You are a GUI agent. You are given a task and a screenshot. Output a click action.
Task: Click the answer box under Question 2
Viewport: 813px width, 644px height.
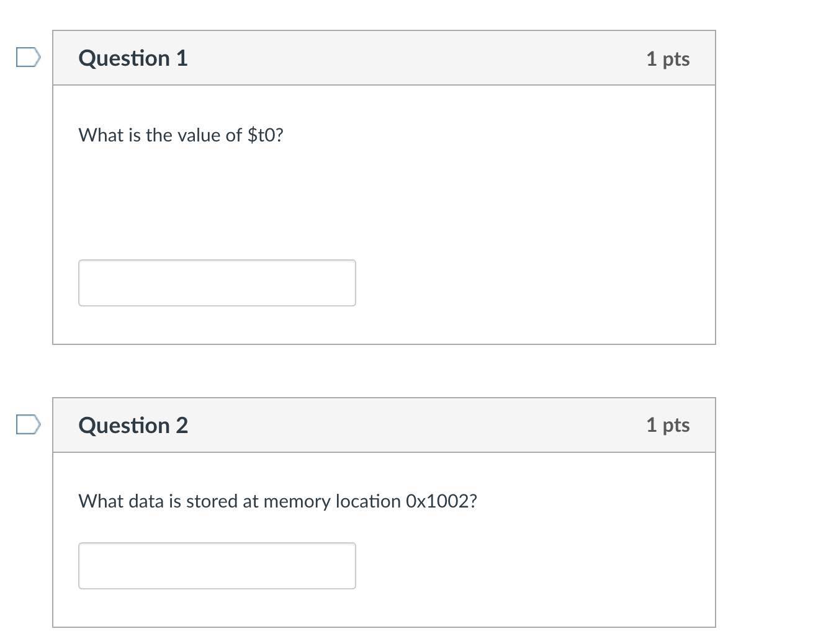click(217, 566)
